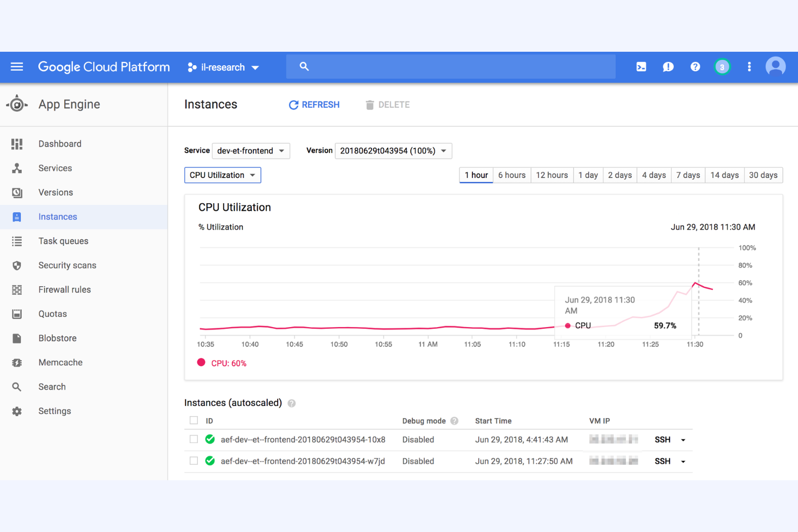
Task: Open the App Engine Dashboard icon
Action: (x=17, y=143)
